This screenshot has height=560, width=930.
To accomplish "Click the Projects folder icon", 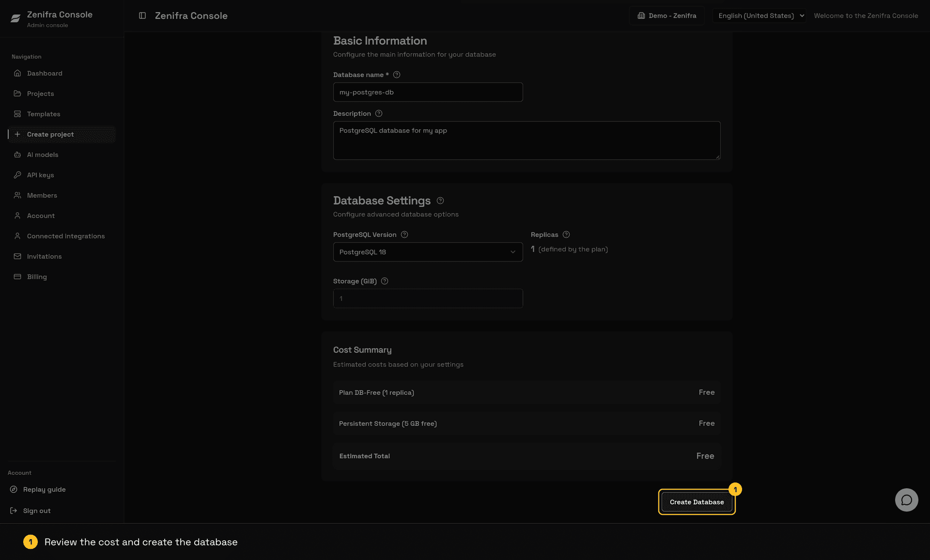I will click(x=17, y=93).
